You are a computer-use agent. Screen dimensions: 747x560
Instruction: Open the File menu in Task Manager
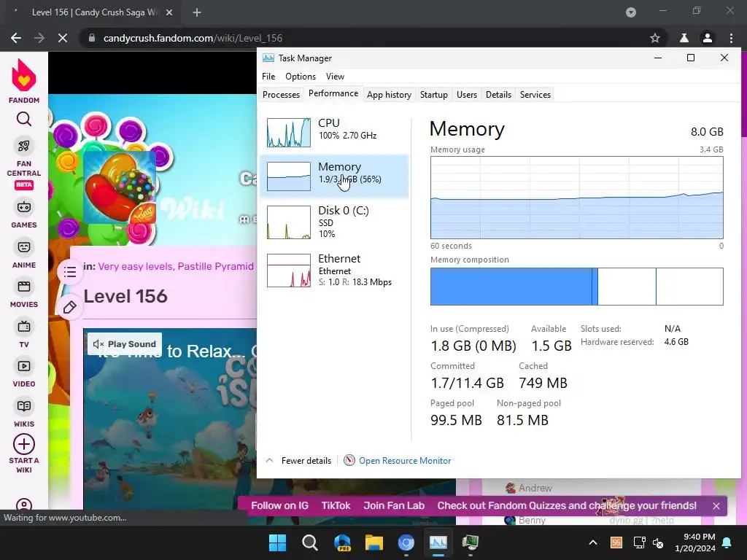point(268,76)
